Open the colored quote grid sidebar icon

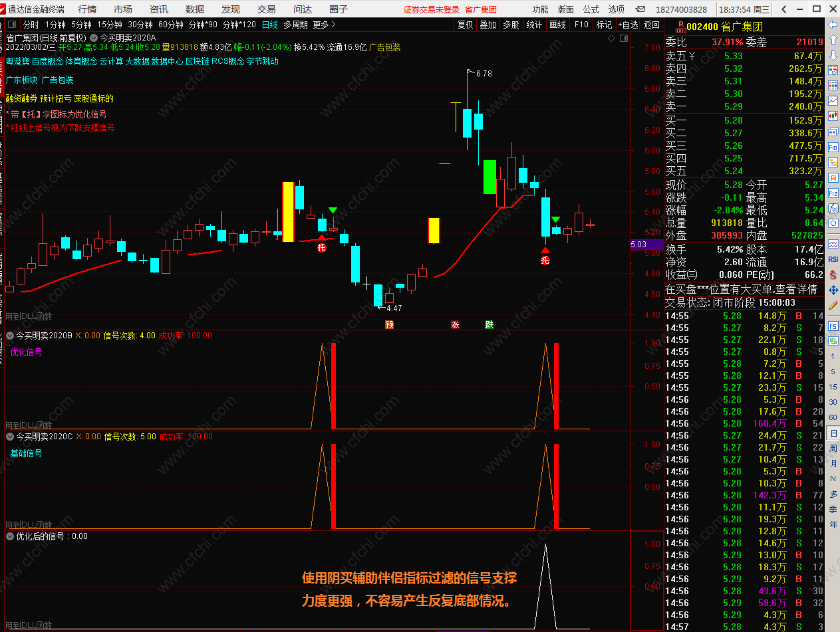tap(832, 85)
